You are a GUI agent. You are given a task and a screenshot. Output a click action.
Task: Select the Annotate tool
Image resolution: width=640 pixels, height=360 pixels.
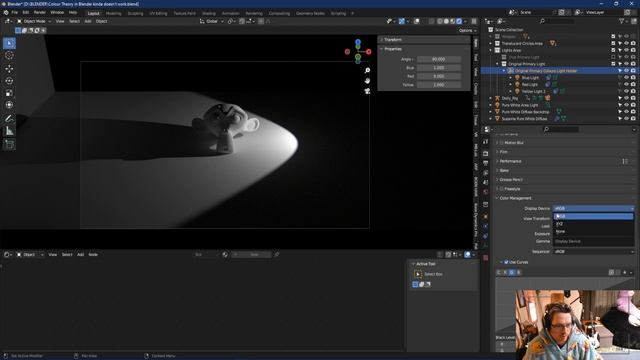coord(9,119)
